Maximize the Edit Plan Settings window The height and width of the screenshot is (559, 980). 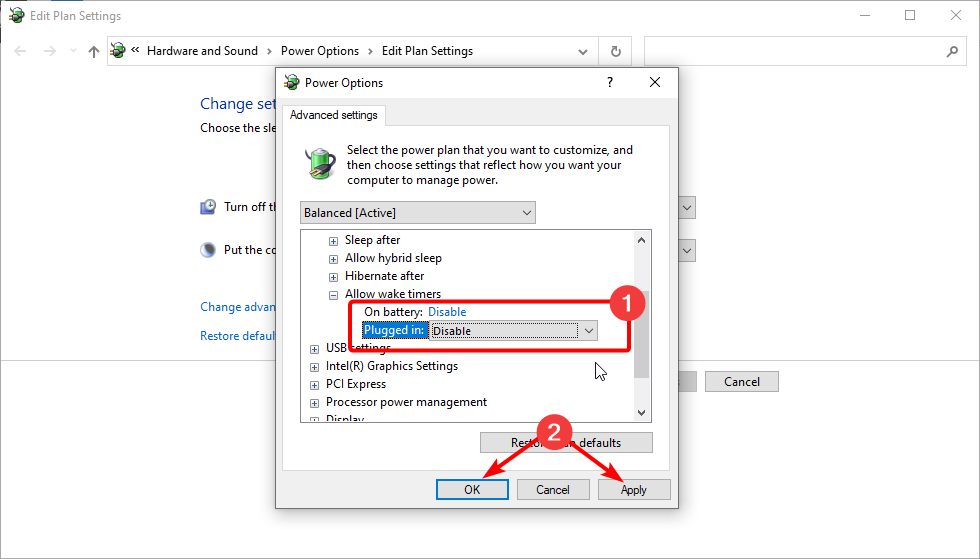(x=910, y=15)
